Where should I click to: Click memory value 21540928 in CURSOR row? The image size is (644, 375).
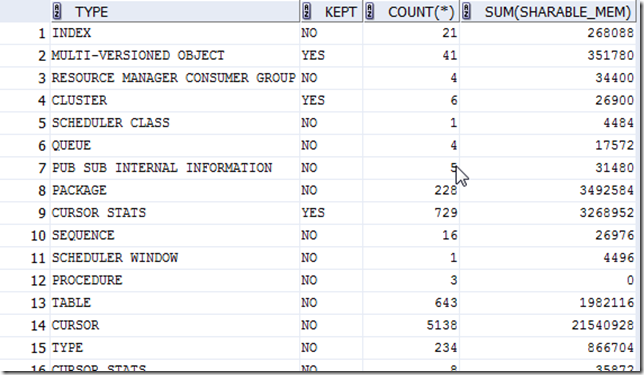(x=603, y=325)
